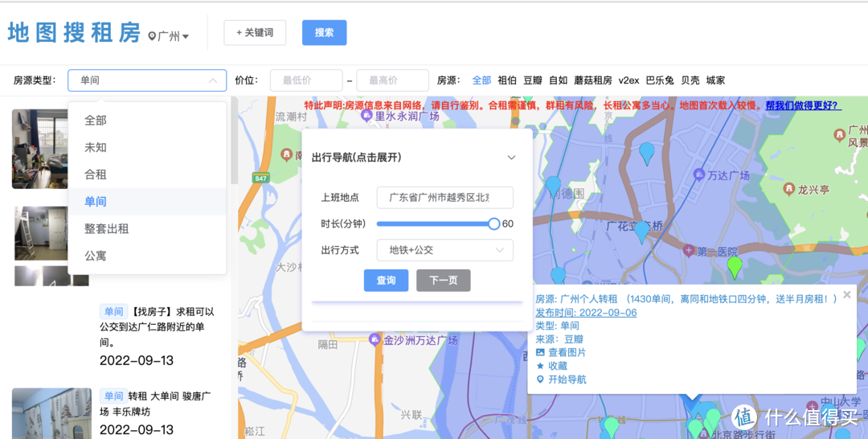
Task: Choose 公寓 in room type list
Action: click(147, 256)
